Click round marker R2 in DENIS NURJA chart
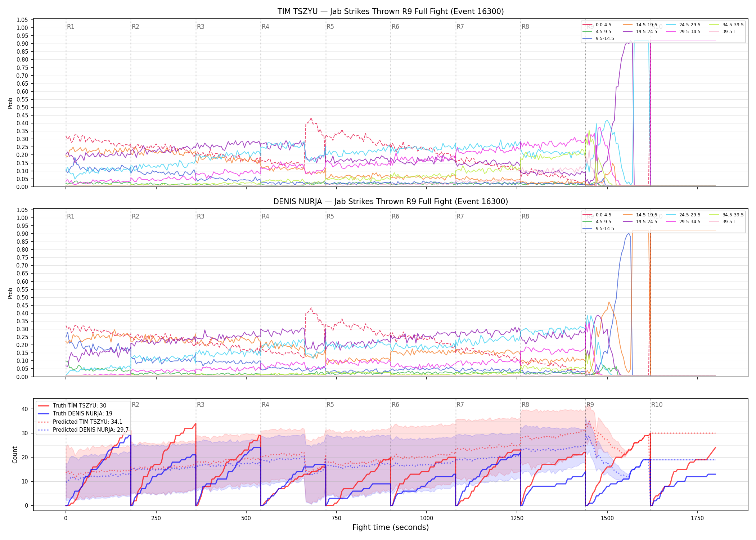 click(135, 216)
